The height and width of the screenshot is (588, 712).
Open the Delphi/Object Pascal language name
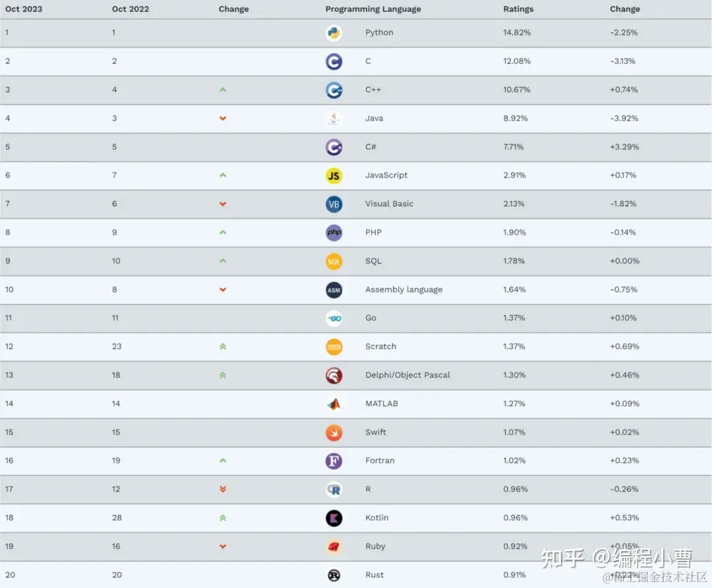point(407,375)
